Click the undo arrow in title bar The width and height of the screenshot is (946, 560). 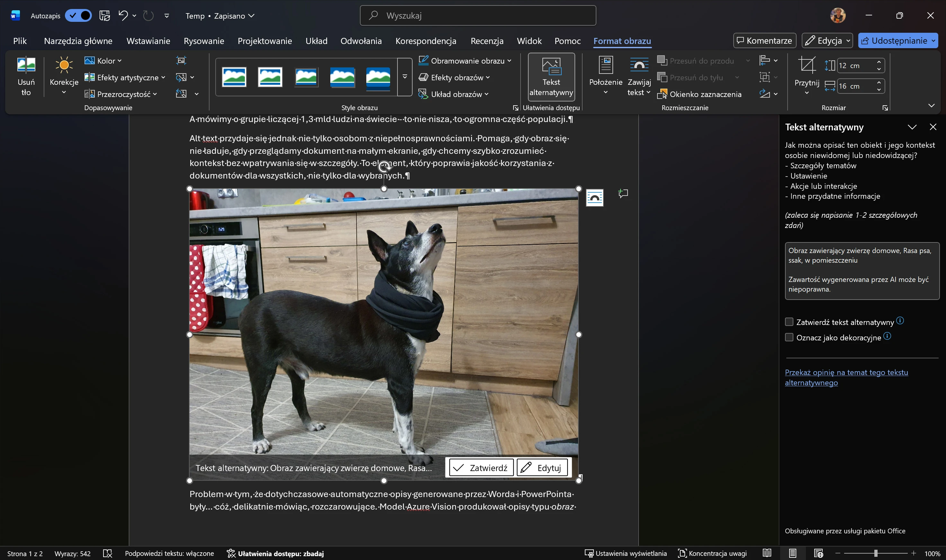tap(123, 15)
